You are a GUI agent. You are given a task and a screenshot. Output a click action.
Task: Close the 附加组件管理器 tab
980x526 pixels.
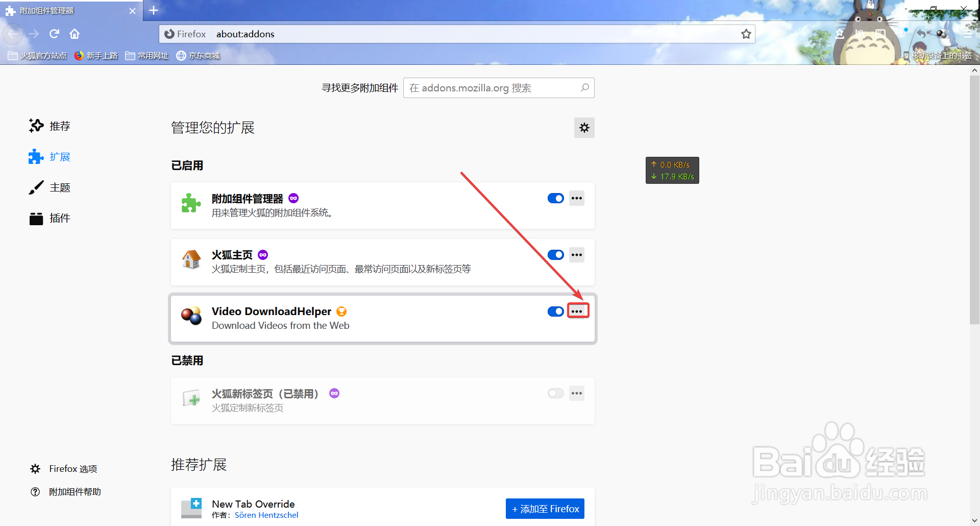(x=133, y=11)
